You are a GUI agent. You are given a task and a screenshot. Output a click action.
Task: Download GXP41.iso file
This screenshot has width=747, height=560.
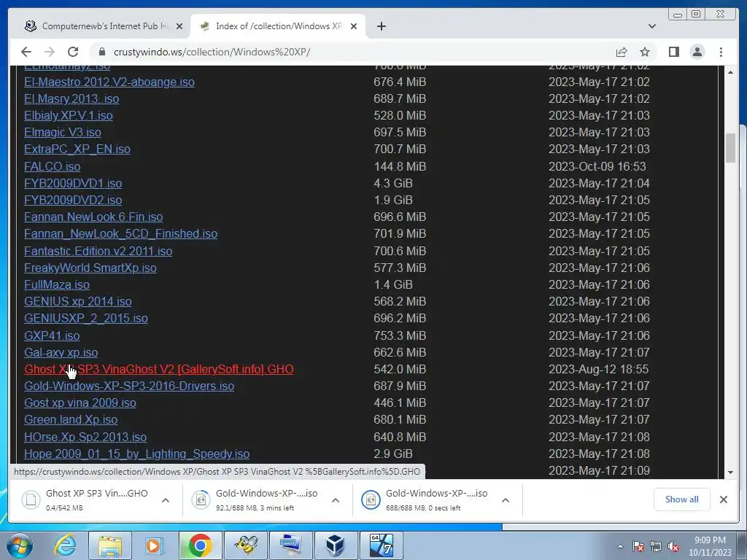click(x=52, y=335)
